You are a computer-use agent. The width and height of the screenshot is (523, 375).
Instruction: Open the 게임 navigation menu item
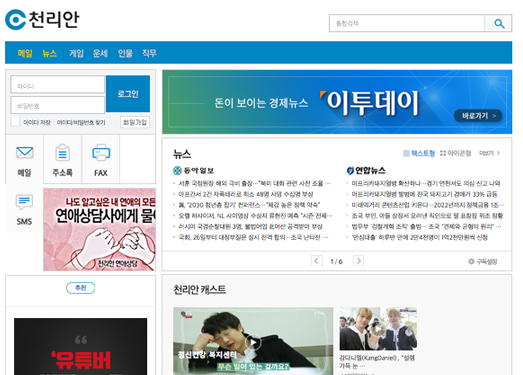[x=76, y=53]
